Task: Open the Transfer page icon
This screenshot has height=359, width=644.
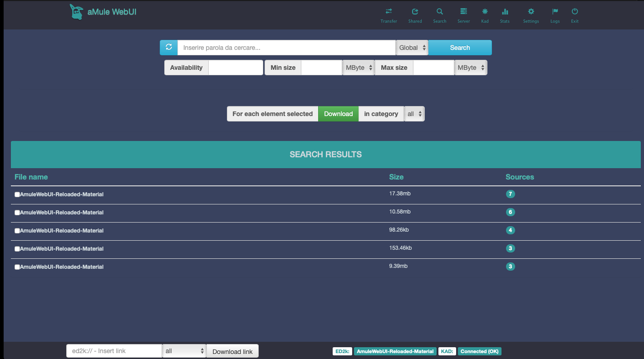Action: point(388,11)
